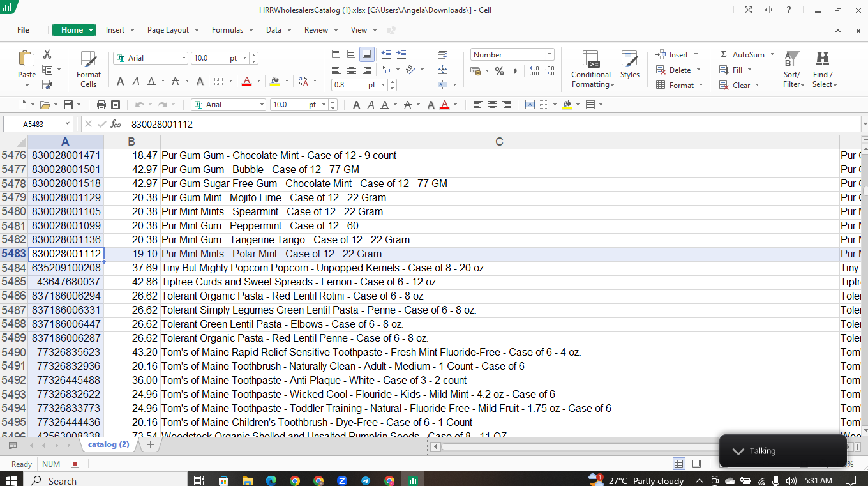Select the Home ribbon tab
This screenshot has width=868, height=486.
point(73,30)
